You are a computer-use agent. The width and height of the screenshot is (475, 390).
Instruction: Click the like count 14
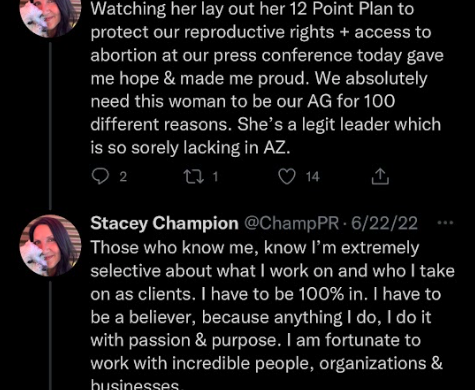[313, 177]
